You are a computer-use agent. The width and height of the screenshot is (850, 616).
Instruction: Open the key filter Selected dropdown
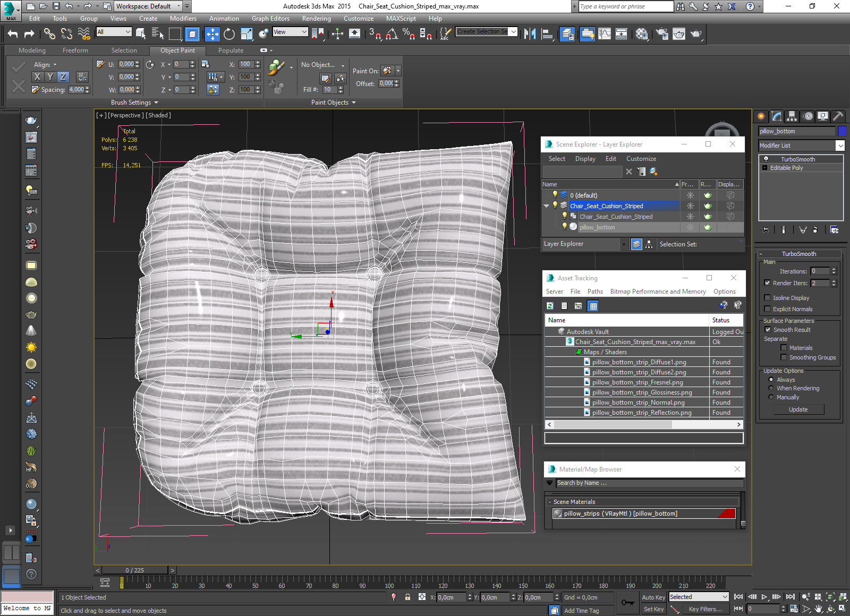(699, 597)
